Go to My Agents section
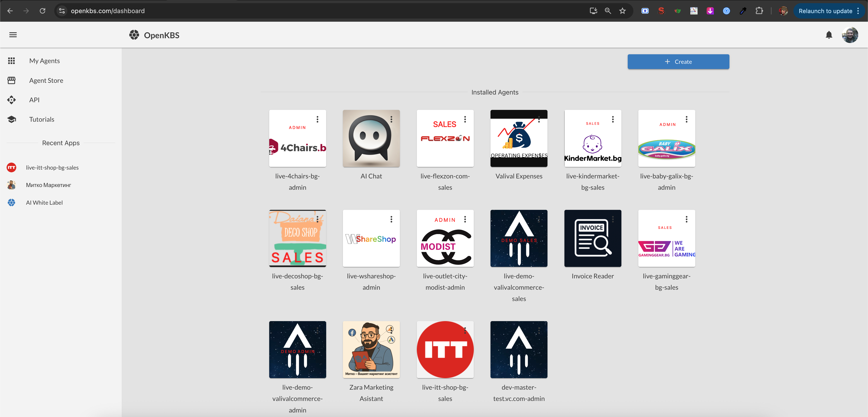Image resolution: width=868 pixels, height=417 pixels. [x=44, y=61]
